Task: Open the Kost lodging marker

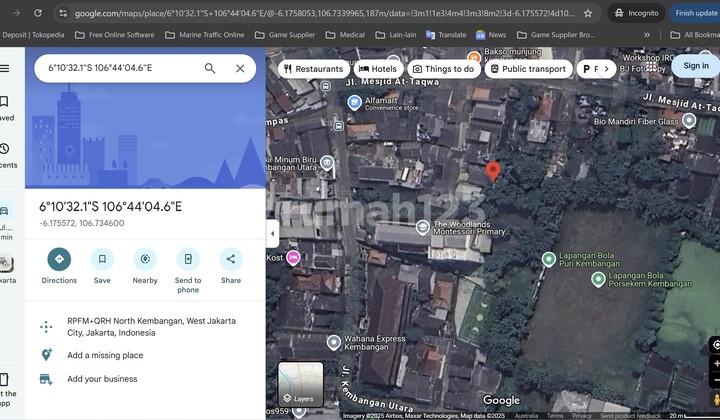Action: tap(293, 258)
